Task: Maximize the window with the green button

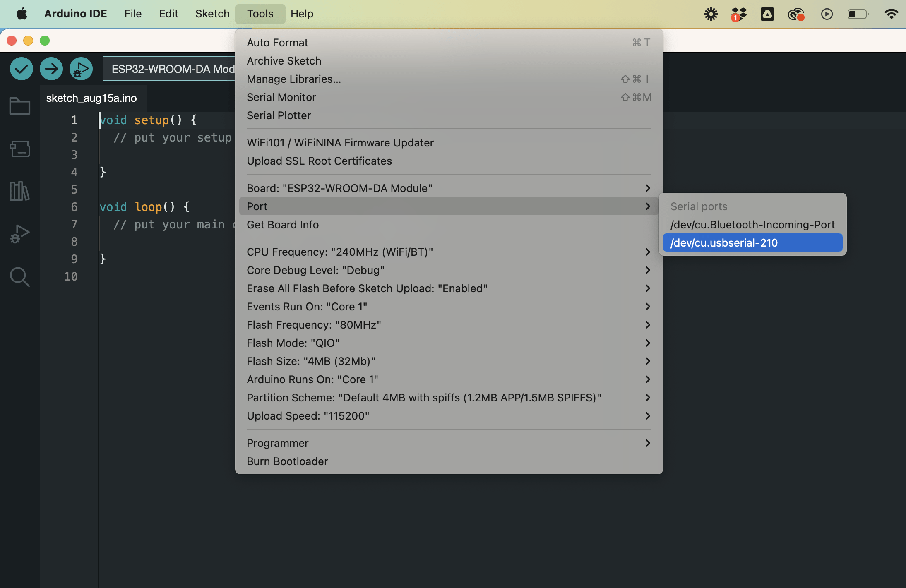Action: pyautogui.click(x=45, y=41)
